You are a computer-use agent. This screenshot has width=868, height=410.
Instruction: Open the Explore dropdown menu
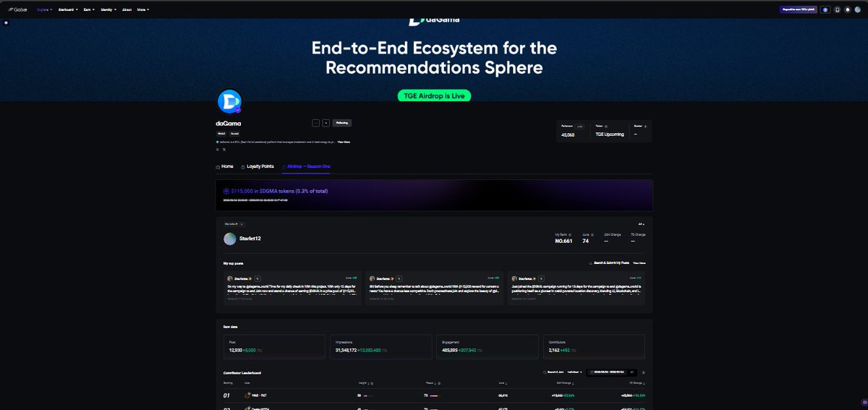[44, 10]
